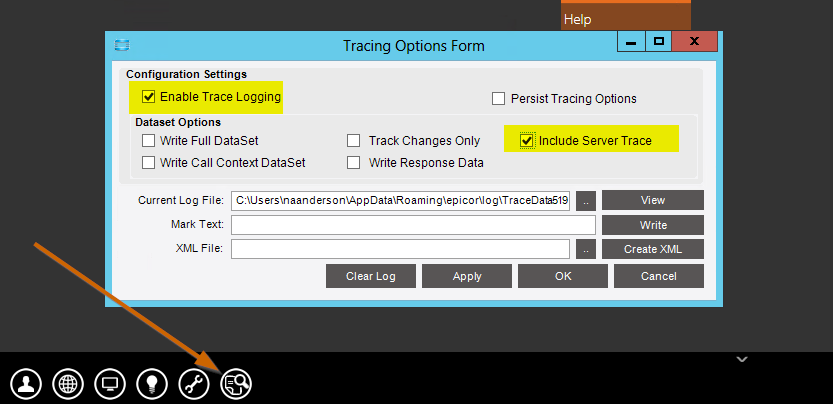Uncheck Enable Trace Logging
This screenshot has width=833, height=404.
click(148, 97)
